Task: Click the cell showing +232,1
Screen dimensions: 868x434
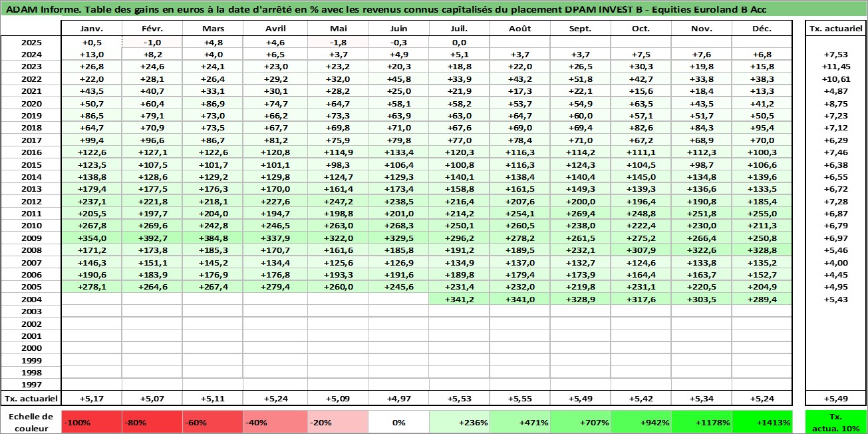Action: tap(580, 250)
